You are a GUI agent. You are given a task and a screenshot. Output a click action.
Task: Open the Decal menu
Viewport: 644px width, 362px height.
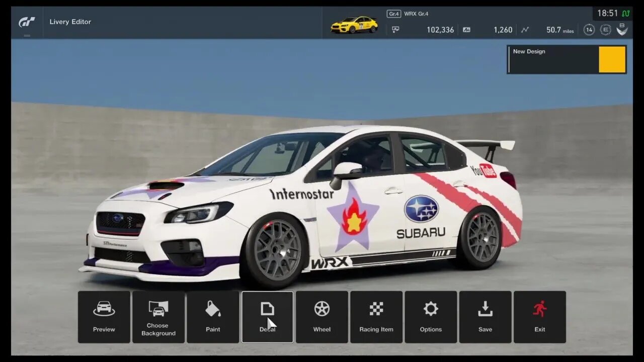tap(267, 317)
